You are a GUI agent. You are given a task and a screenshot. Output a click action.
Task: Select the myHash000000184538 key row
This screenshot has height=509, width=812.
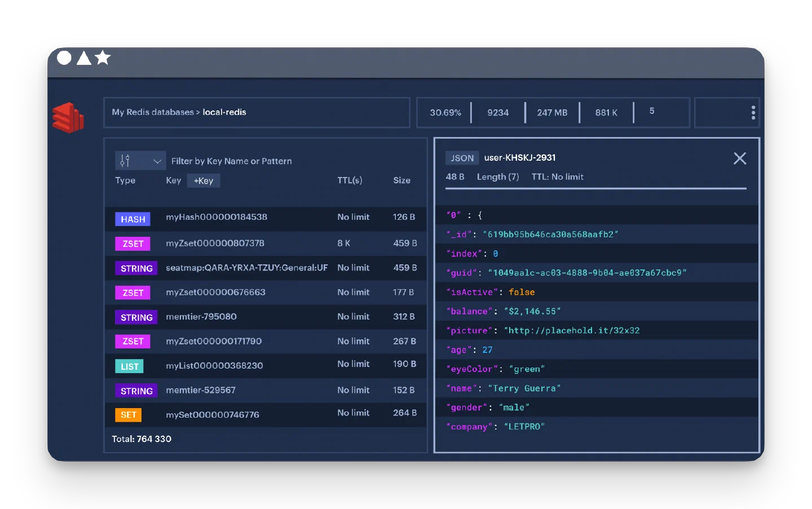[266, 219]
